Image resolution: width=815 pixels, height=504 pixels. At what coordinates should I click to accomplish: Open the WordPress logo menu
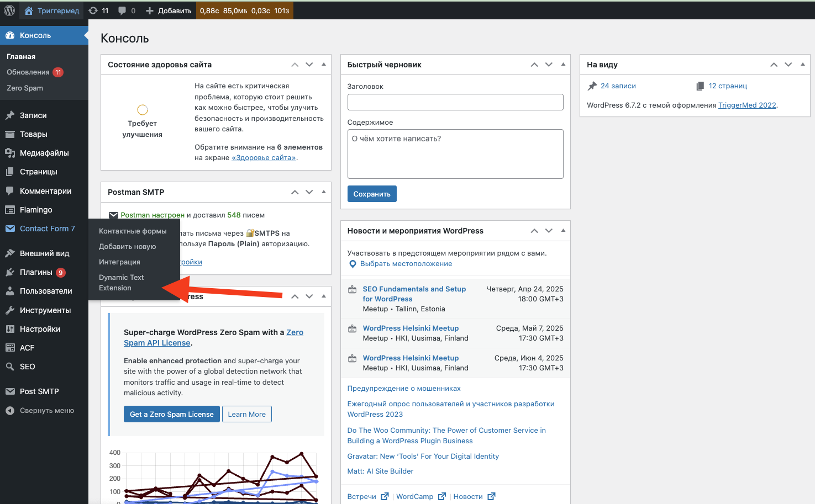tap(9, 10)
